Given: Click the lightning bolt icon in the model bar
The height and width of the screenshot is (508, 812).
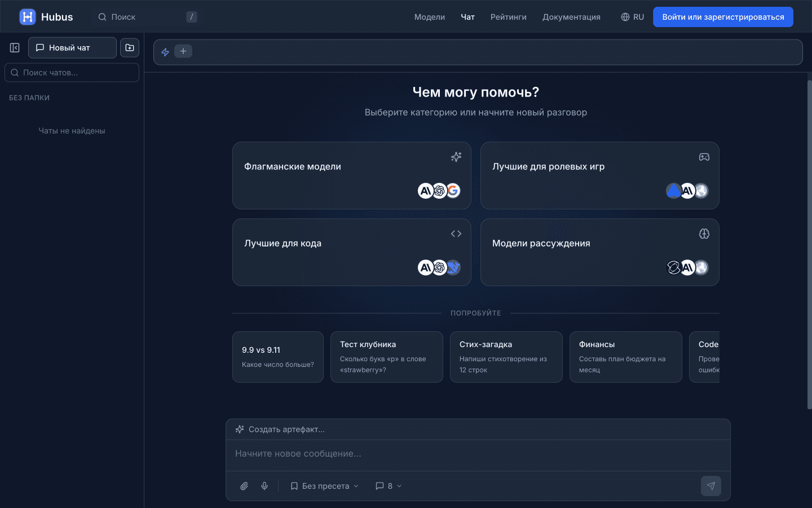Looking at the screenshot, I should pos(165,52).
